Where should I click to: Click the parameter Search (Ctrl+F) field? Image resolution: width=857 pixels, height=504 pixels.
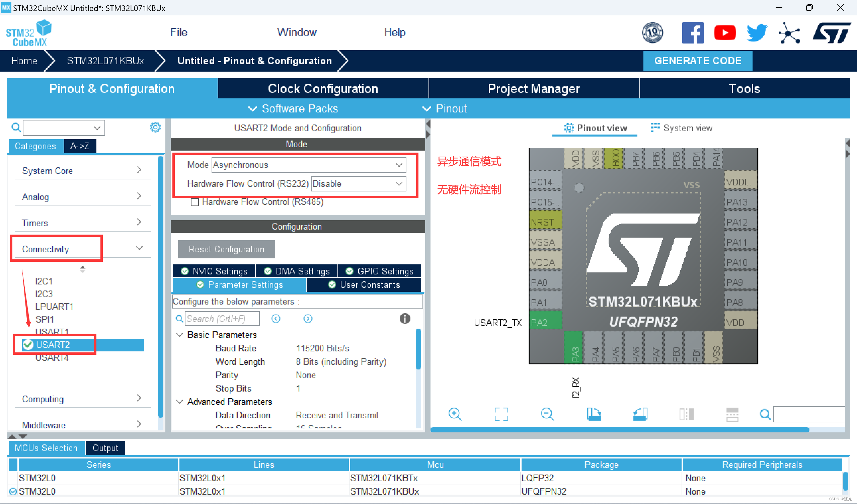(x=222, y=319)
